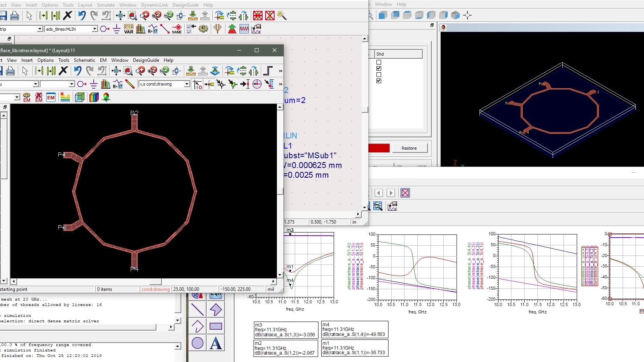Expand the component palette dropdown showing trip
Viewport: 644px width, 362px height.
40,29
